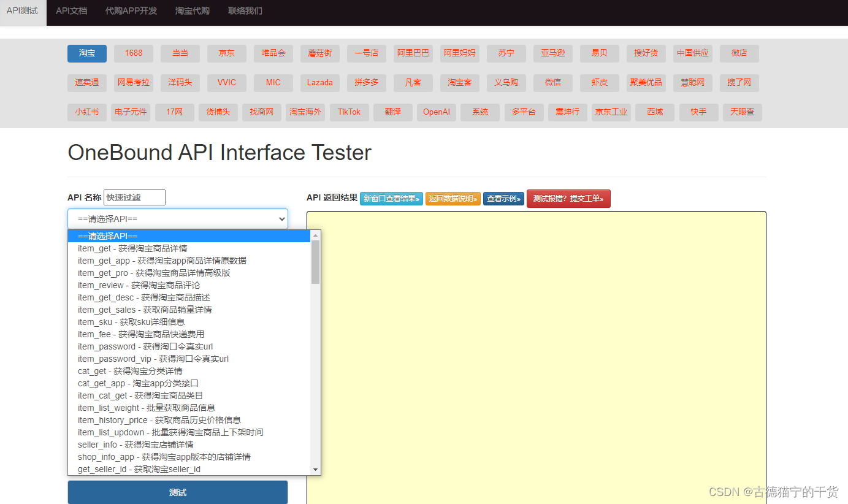This screenshot has height=504, width=848.
Task: Choose the 京东工业 platform button
Action: (611, 112)
